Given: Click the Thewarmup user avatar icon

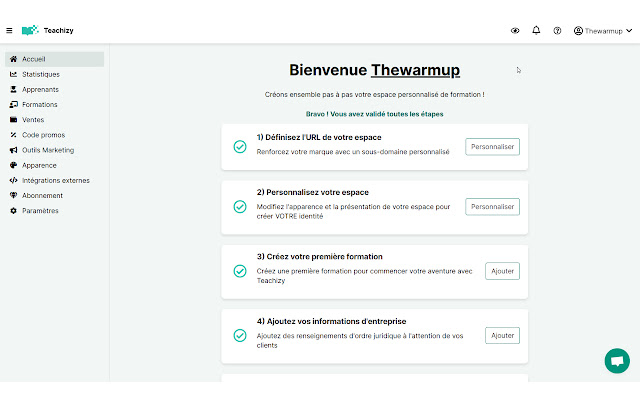Looking at the screenshot, I should pos(578,31).
